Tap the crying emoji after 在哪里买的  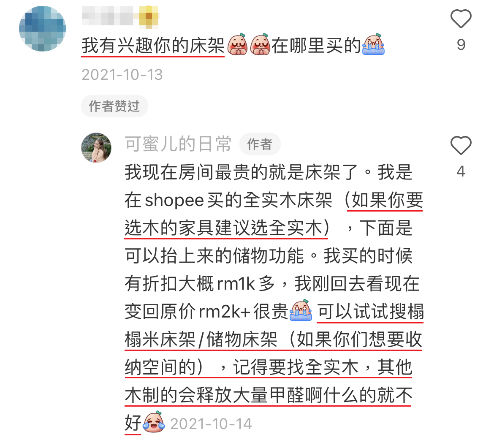pyautogui.click(x=373, y=44)
